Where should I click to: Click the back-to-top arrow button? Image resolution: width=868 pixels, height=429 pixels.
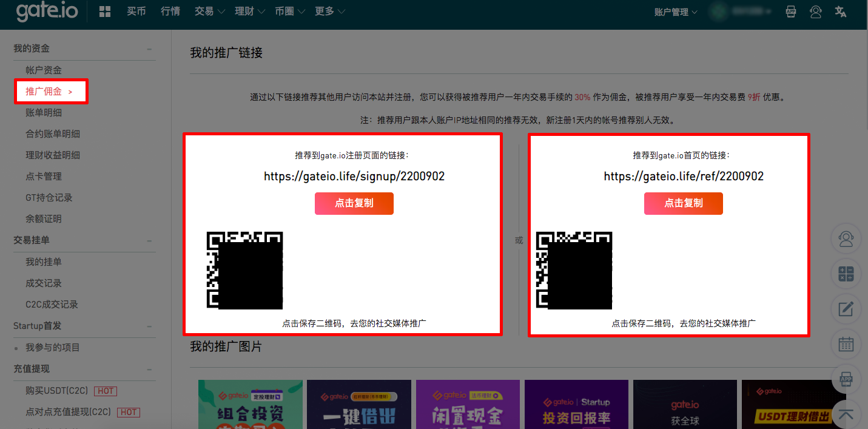(846, 414)
